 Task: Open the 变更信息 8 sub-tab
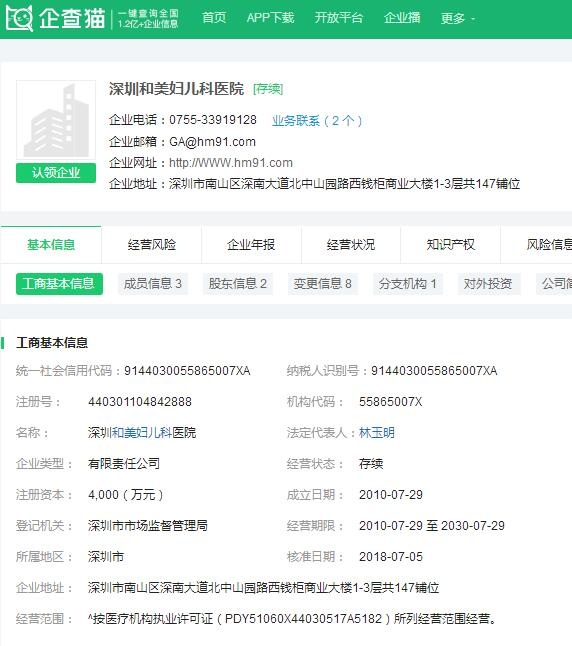click(x=322, y=284)
